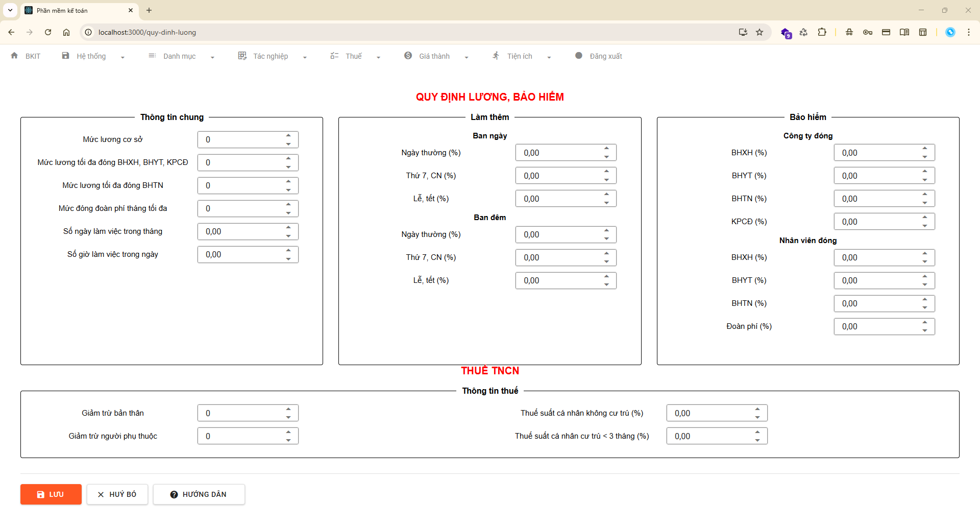Click the recycle extension icon
Viewport: 980px width, 527px height.
click(x=803, y=32)
